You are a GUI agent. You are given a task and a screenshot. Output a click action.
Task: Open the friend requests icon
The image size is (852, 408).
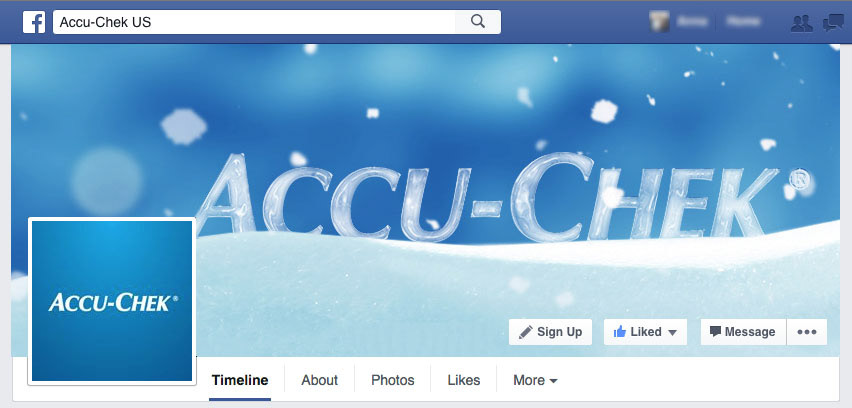coord(801,23)
